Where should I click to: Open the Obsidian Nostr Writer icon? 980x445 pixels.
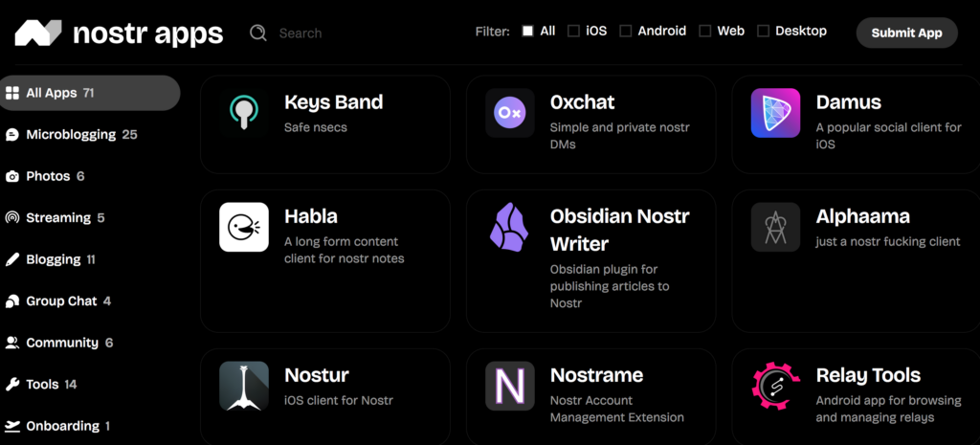509,227
